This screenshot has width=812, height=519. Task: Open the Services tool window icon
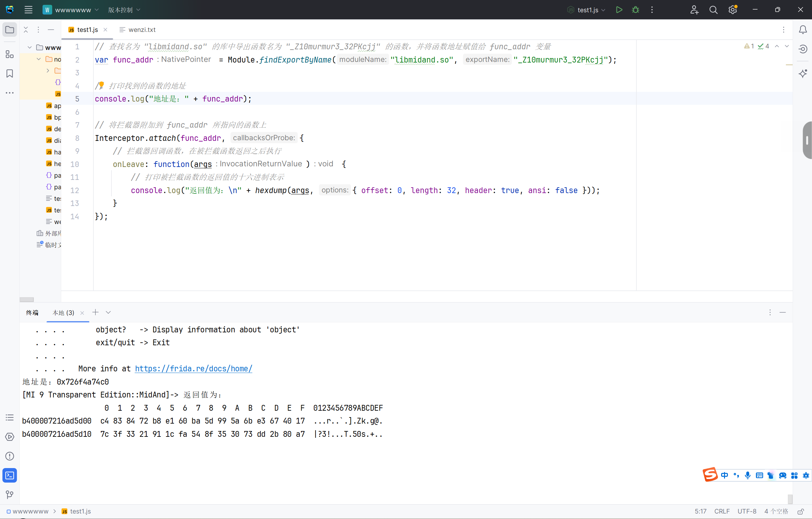click(10, 437)
